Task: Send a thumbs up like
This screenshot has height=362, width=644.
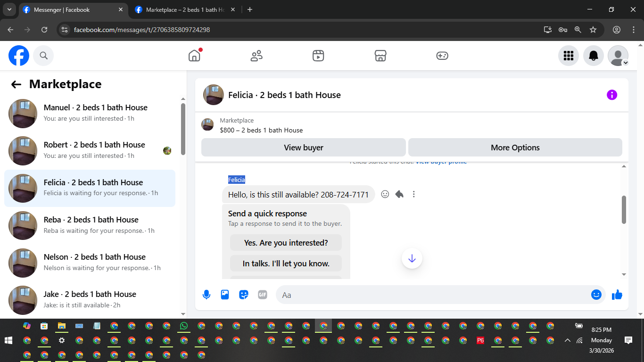Action: tap(617, 295)
